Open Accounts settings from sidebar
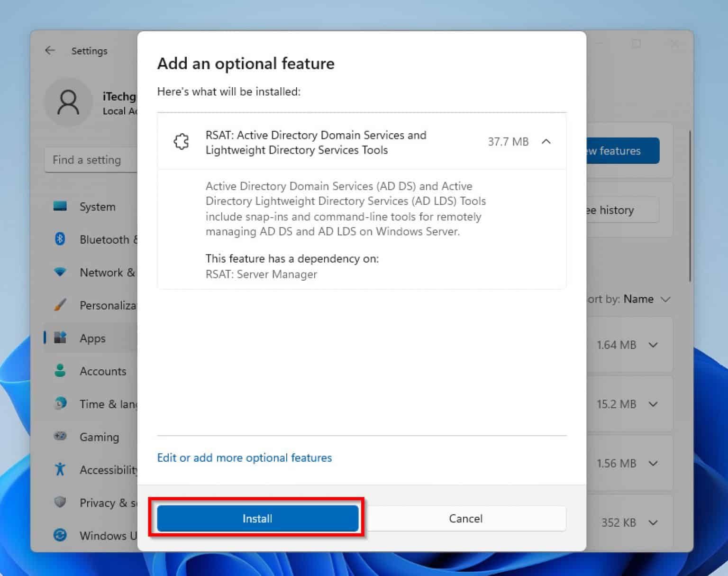Screen dimensions: 728x576 coord(60,371)
